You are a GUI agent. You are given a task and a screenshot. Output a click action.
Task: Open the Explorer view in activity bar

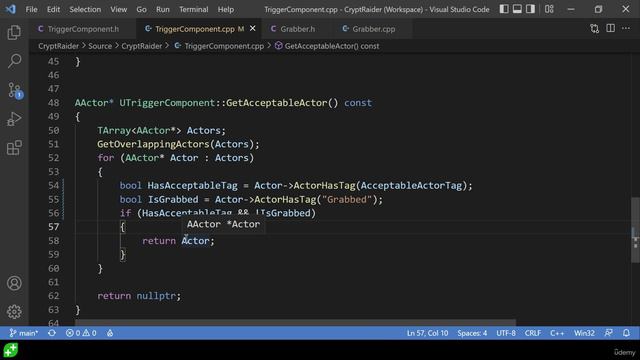click(14, 33)
